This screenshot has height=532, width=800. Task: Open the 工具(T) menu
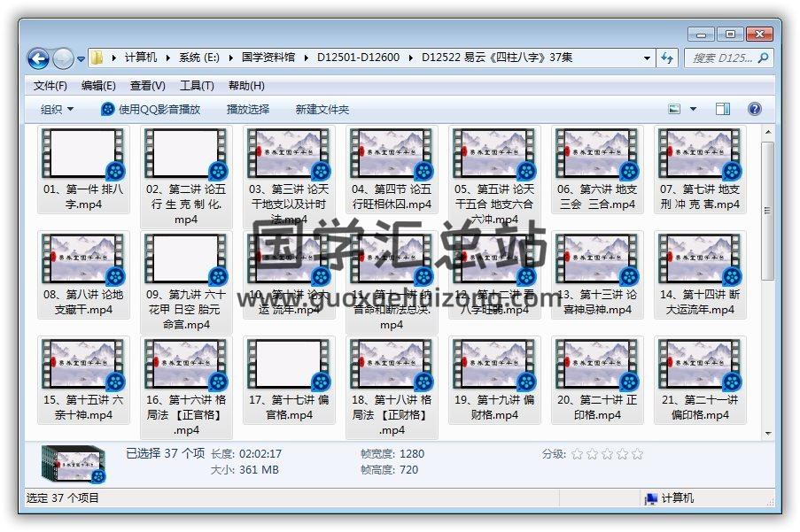[x=197, y=86]
